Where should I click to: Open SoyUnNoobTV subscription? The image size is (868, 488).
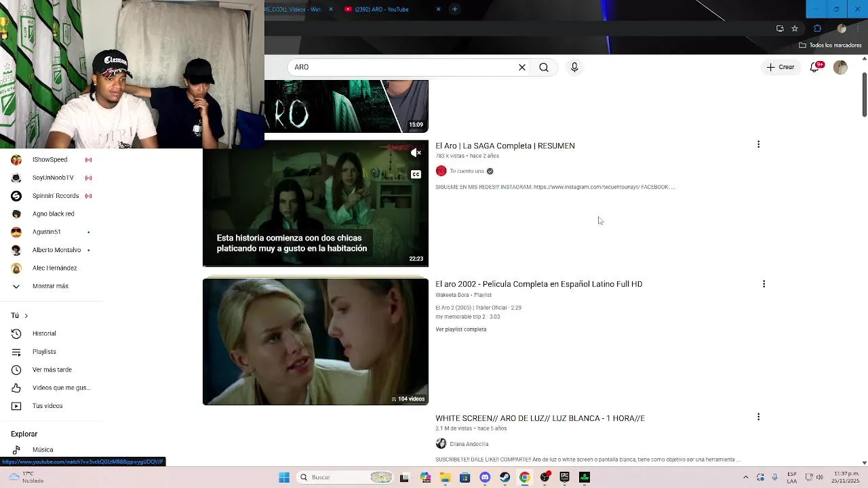tap(52, 178)
